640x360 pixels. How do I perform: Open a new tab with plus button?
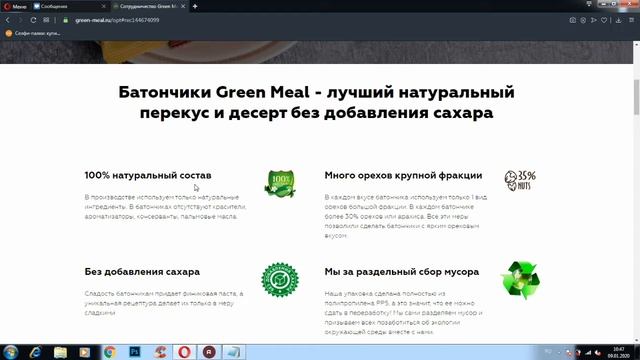(195, 7)
